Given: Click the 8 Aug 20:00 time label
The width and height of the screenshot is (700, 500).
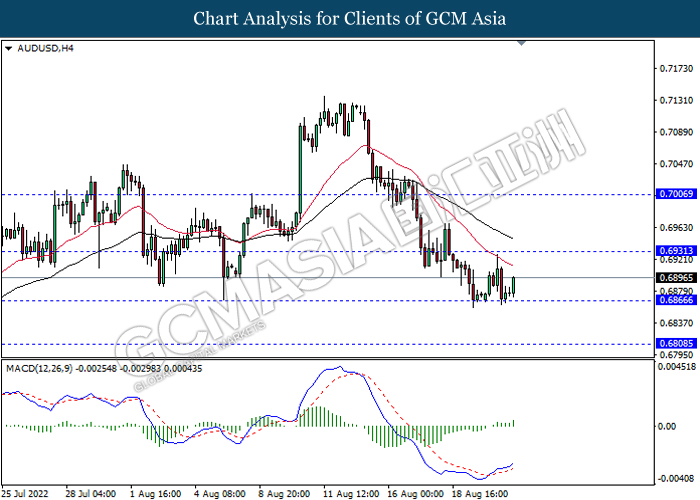Looking at the screenshot, I should (x=284, y=494).
